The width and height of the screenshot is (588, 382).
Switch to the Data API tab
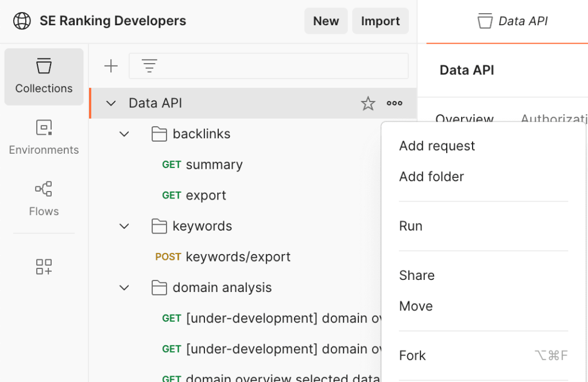tap(512, 21)
